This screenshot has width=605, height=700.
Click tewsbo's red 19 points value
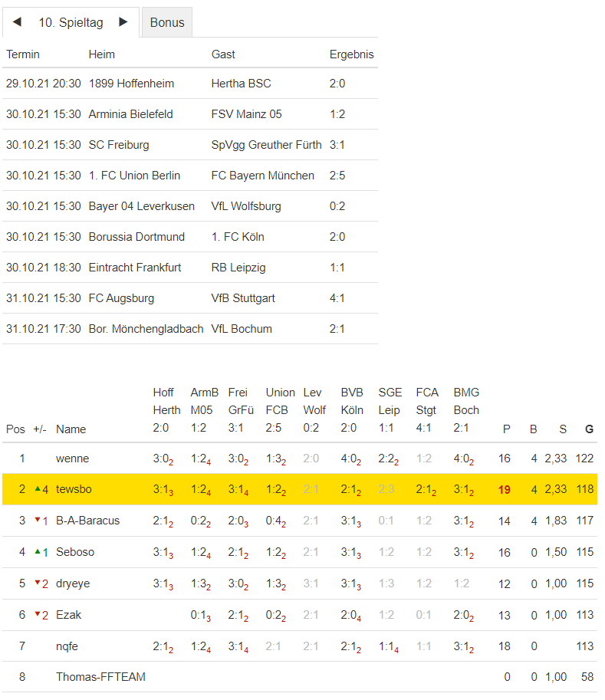coord(504,489)
